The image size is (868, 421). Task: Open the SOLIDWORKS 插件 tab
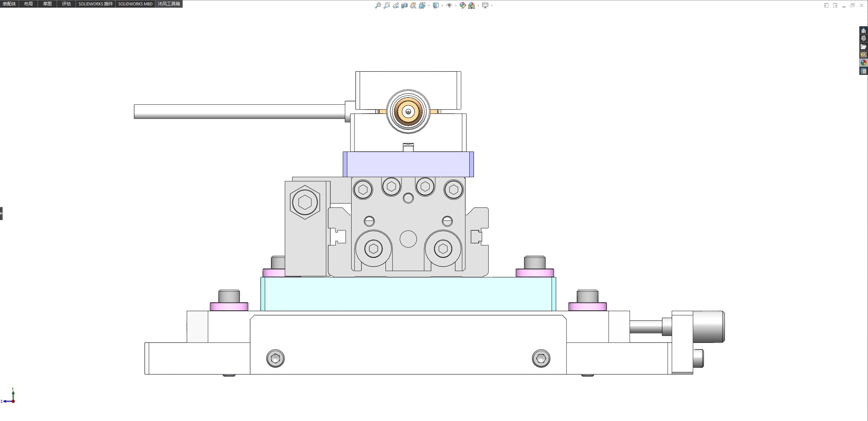point(96,4)
